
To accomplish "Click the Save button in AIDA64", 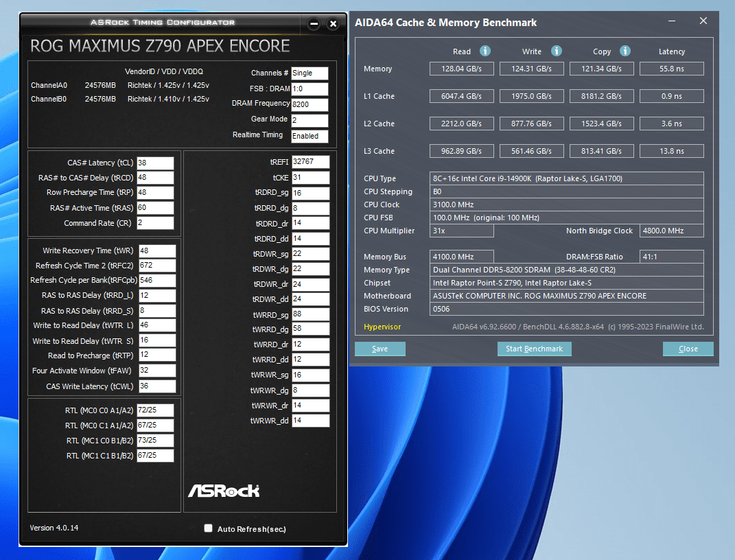I will [380, 349].
